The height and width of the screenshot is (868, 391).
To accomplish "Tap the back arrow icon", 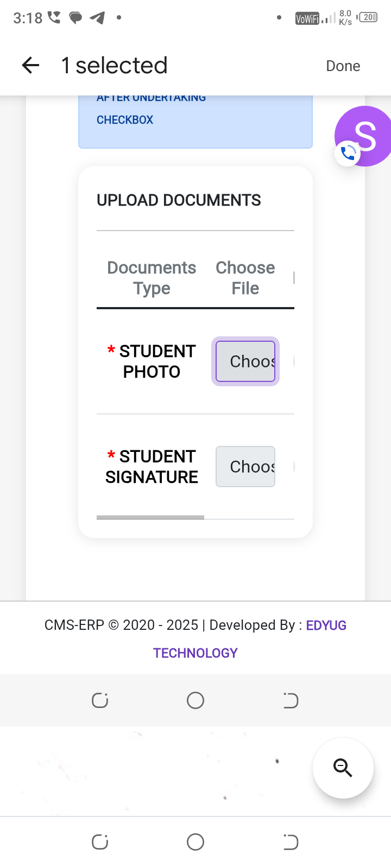I will click(x=30, y=66).
